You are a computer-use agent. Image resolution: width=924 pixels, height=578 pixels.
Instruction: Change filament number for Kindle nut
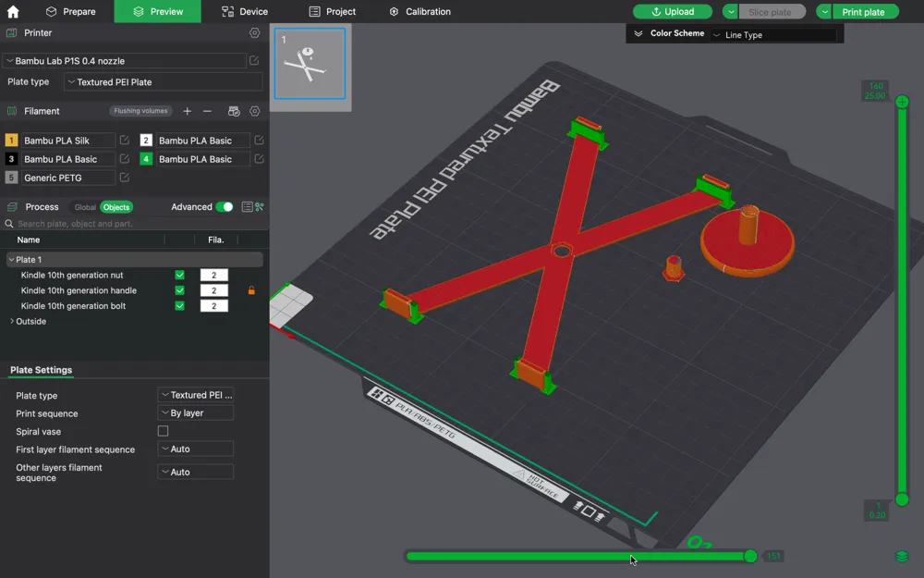click(214, 275)
